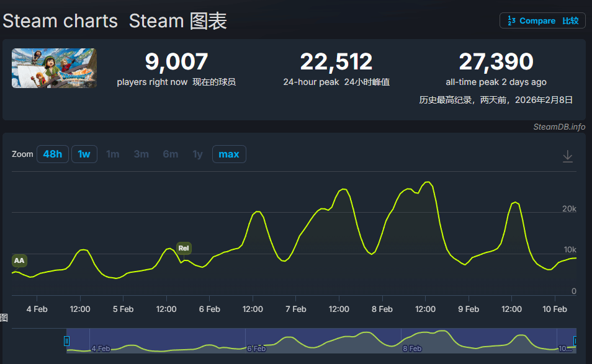Screen dimensions: 592x364
Task: Open the chart download export menu
Action: point(567,156)
